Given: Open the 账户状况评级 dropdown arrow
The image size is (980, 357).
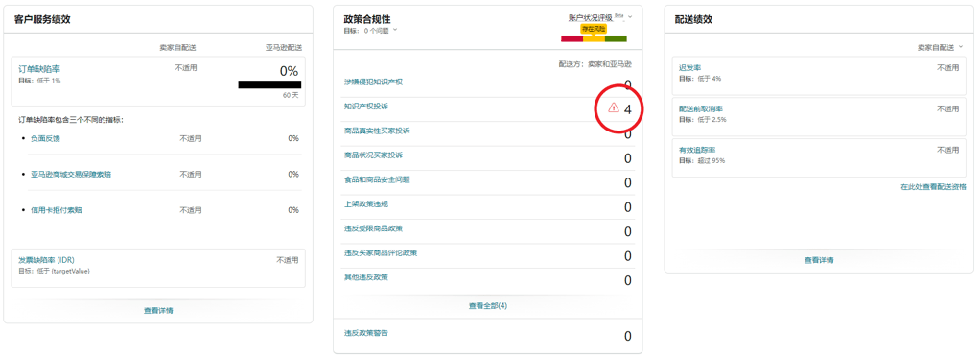Looking at the screenshot, I should (x=630, y=17).
